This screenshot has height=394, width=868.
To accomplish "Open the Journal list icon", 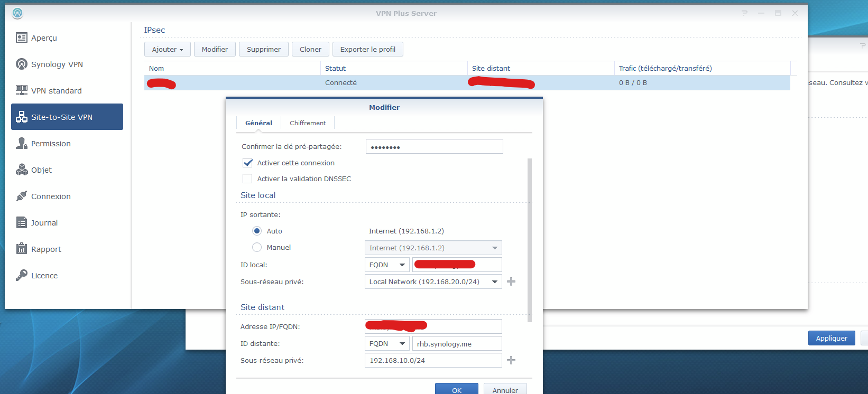I will tap(22, 222).
